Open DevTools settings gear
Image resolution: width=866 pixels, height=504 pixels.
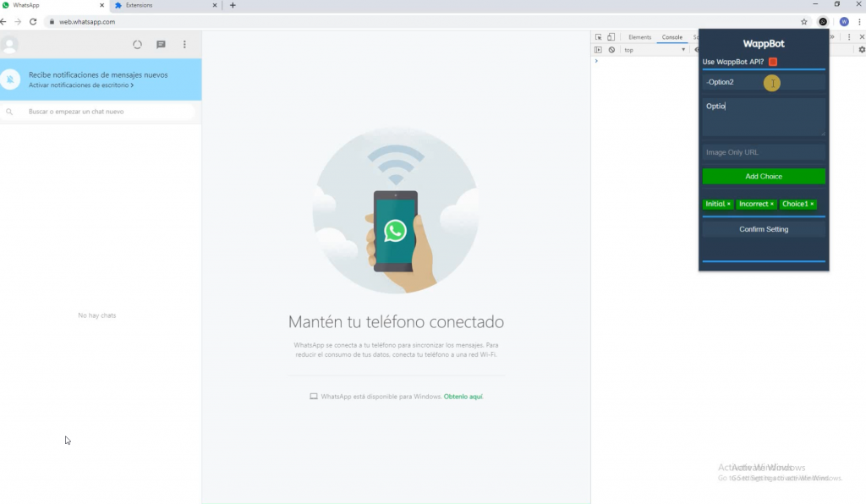pos(861,49)
